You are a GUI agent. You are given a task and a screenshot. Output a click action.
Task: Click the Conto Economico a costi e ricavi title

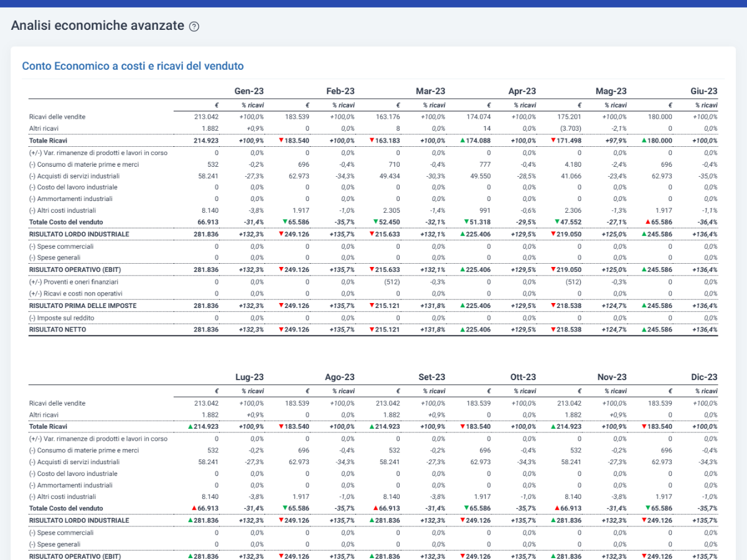[x=133, y=66]
